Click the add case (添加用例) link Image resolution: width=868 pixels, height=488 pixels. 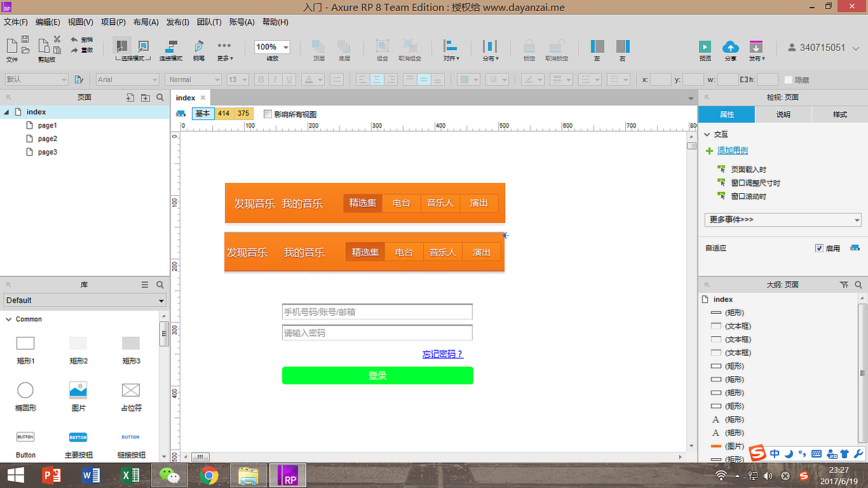tap(732, 150)
